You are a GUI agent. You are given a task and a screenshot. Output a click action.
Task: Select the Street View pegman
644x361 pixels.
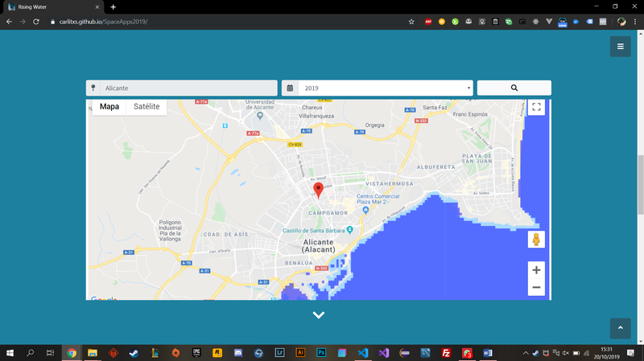point(536,240)
